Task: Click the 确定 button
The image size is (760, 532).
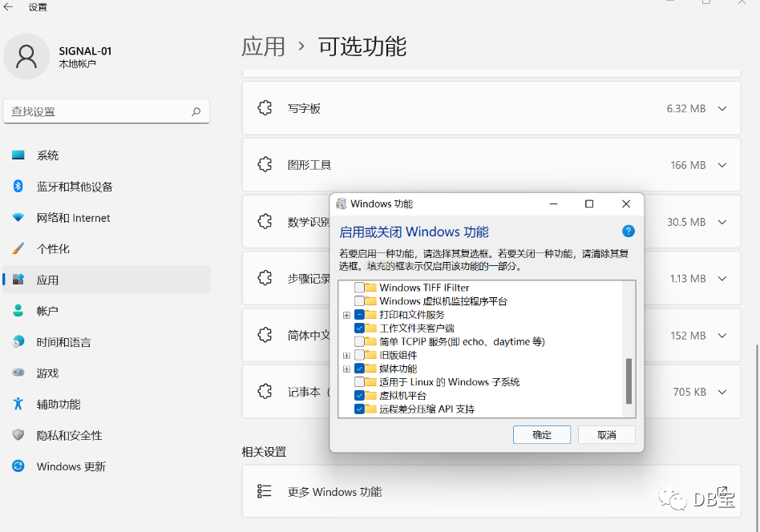Action: tap(541, 434)
